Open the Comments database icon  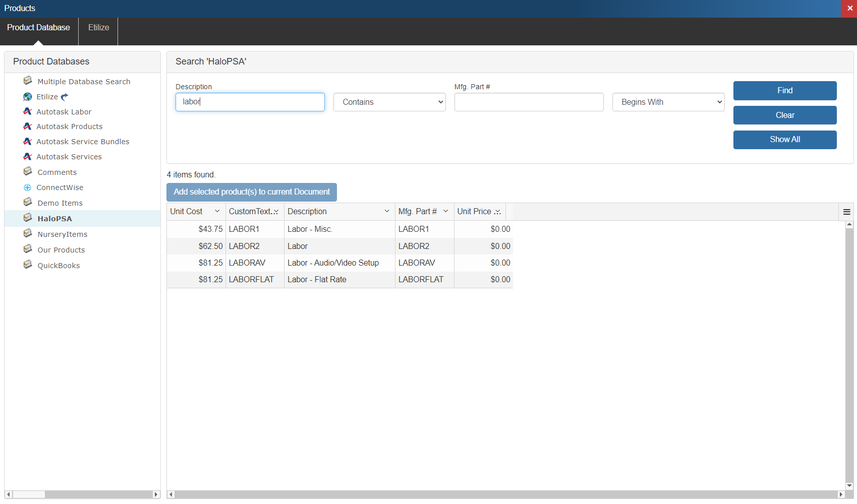[x=27, y=171]
